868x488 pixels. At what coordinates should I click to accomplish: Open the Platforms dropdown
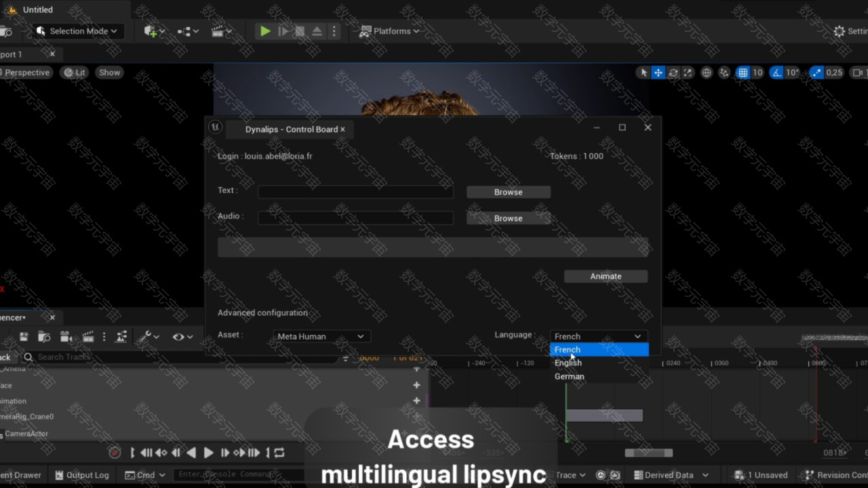(389, 31)
